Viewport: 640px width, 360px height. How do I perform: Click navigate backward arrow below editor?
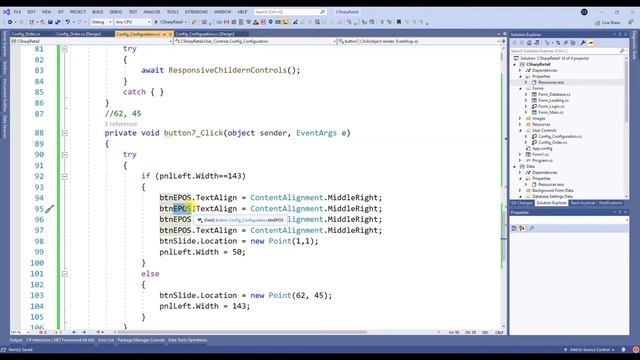point(74,332)
